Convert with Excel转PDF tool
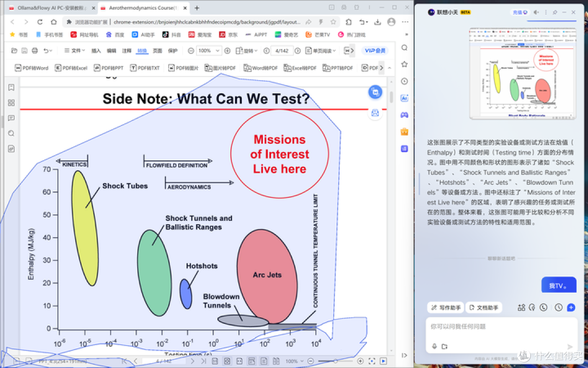 pos(300,68)
